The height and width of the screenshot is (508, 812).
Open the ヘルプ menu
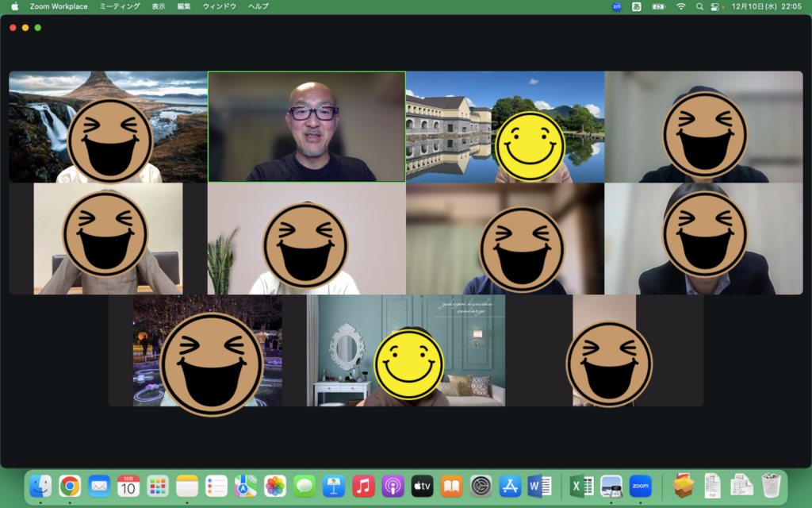tap(258, 6)
